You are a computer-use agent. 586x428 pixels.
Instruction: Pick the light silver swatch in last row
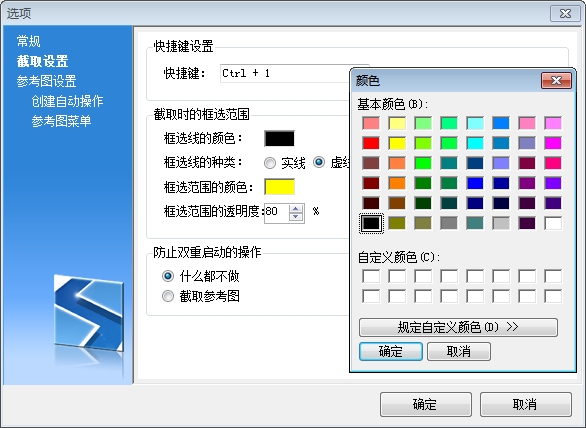point(501,223)
